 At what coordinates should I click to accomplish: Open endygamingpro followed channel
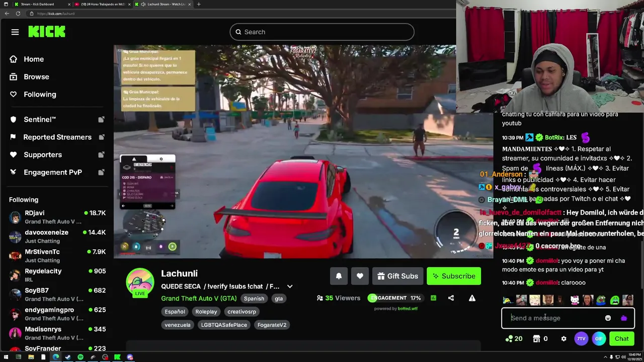pyautogui.click(x=57, y=314)
